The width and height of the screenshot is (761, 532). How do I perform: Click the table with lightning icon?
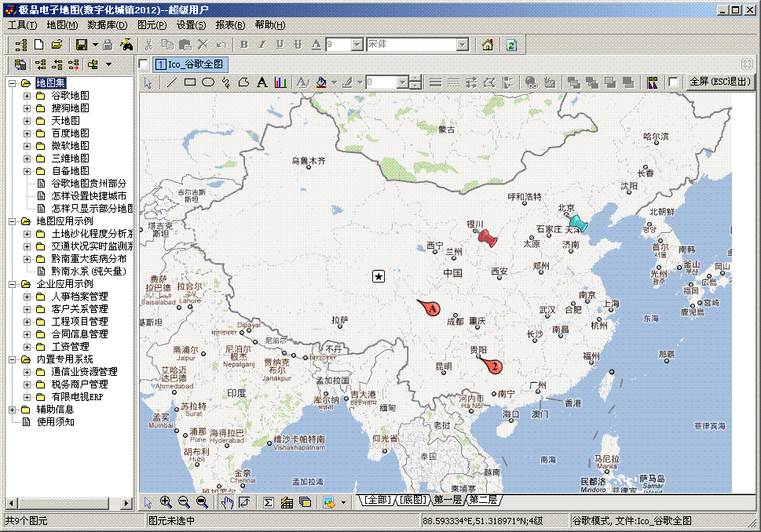pos(287,502)
